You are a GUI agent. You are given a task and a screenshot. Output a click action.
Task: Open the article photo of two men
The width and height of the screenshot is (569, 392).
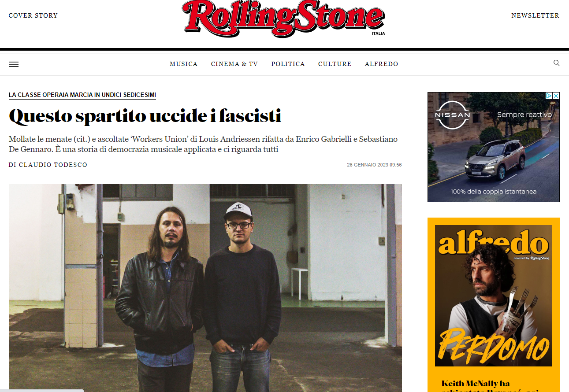[205, 288]
